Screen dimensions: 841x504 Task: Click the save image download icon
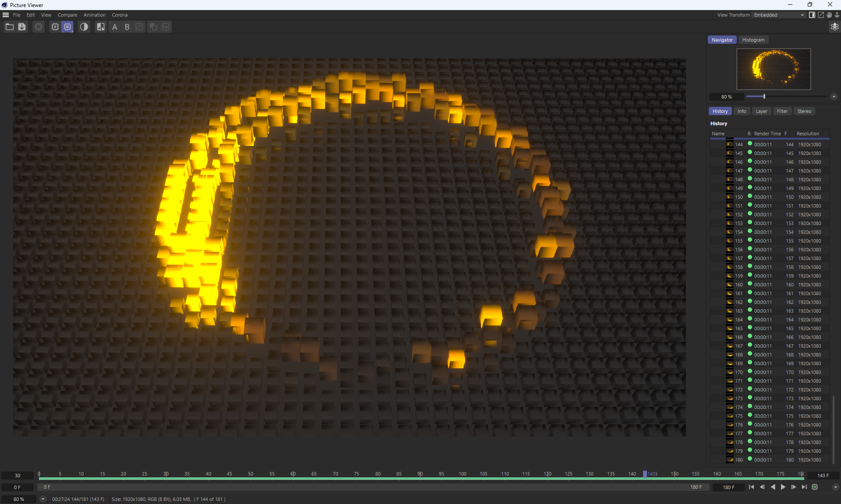(x=22, y=27)
